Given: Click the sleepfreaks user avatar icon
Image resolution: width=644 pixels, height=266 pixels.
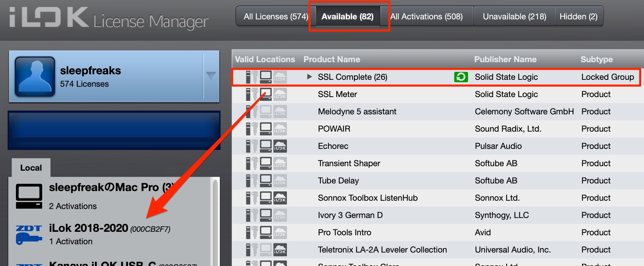Looking at the screenshot, I should 35,76.
